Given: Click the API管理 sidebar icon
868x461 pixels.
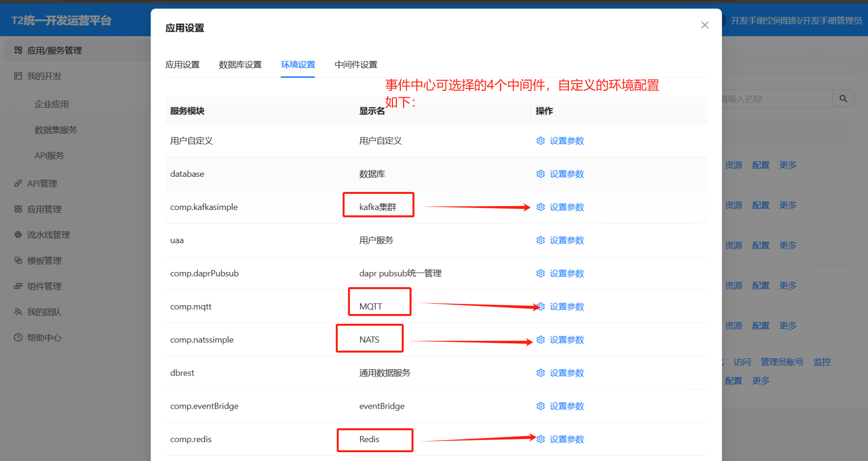Looking at the screenshot, I should pos(18,184).
